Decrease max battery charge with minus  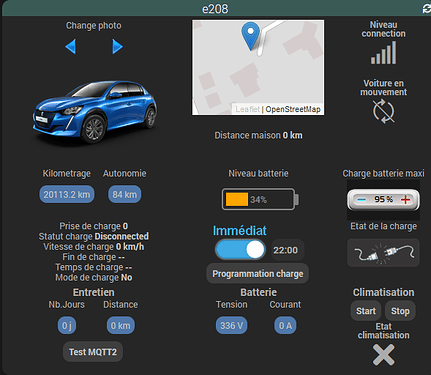[x=362, y=200]
